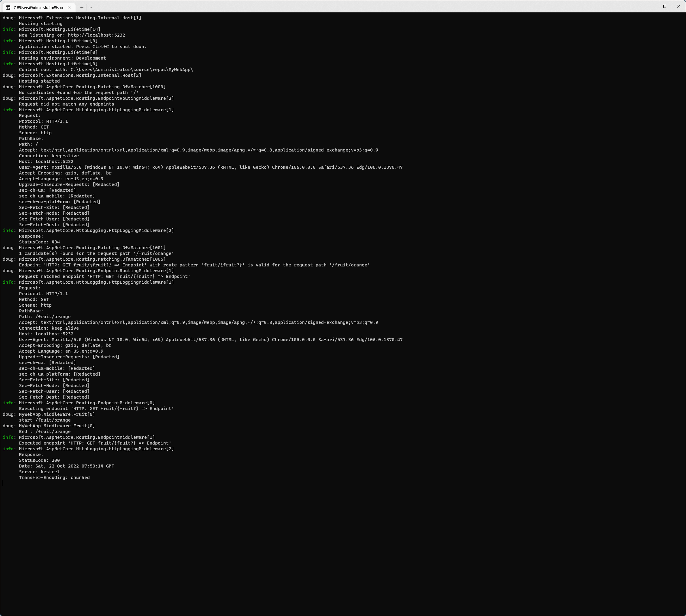Click the 'start /fruit/orange' debug line

coord(45,420)
